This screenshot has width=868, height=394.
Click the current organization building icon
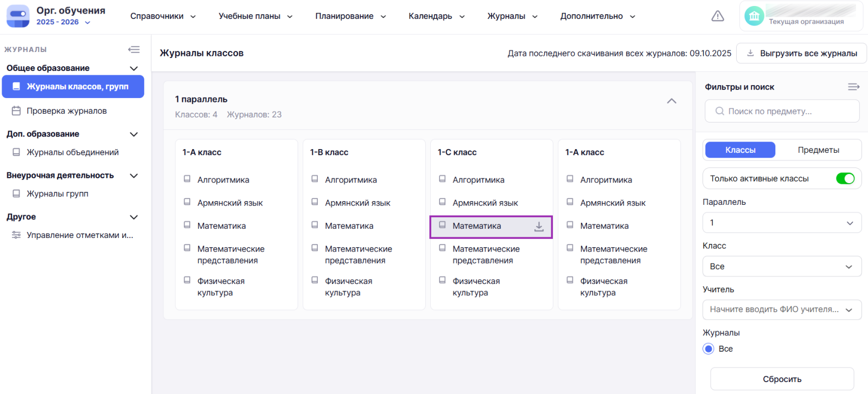(754, 16)
